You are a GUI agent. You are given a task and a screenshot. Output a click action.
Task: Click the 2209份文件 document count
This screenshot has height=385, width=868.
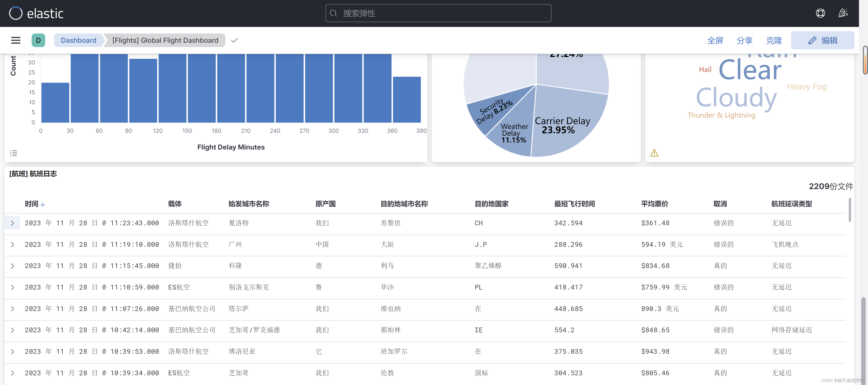(x=831, y=186)
